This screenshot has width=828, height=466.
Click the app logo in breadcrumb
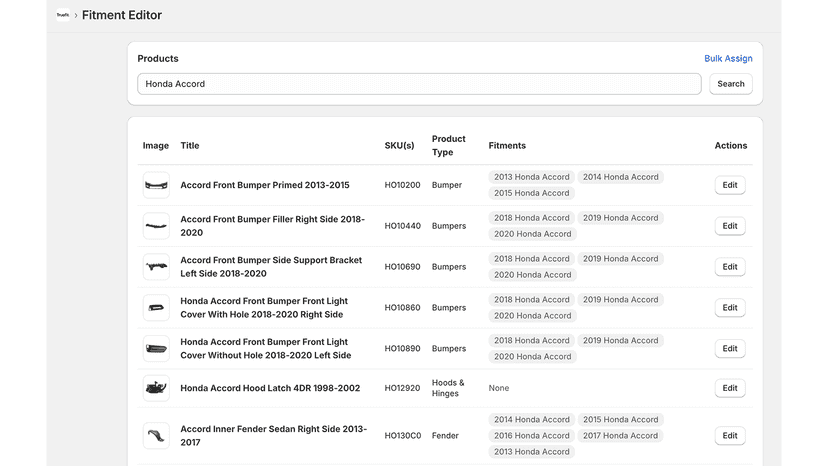(63, 15)
